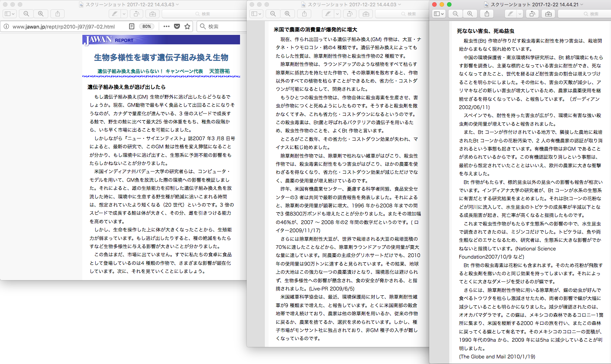The width and height of the screenshot is (611, 364).
Task: Open title dropdown of 14.43.43 window
Action: pos(177,4)
